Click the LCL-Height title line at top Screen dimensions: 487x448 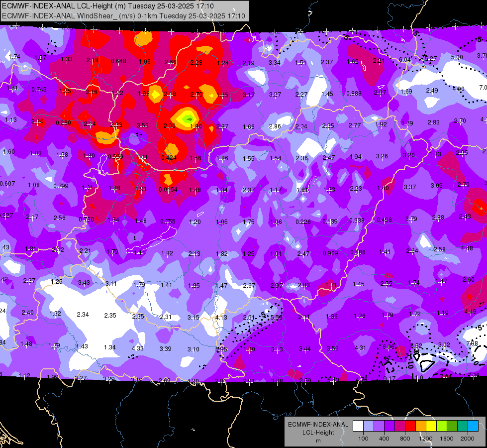(107, 6)
